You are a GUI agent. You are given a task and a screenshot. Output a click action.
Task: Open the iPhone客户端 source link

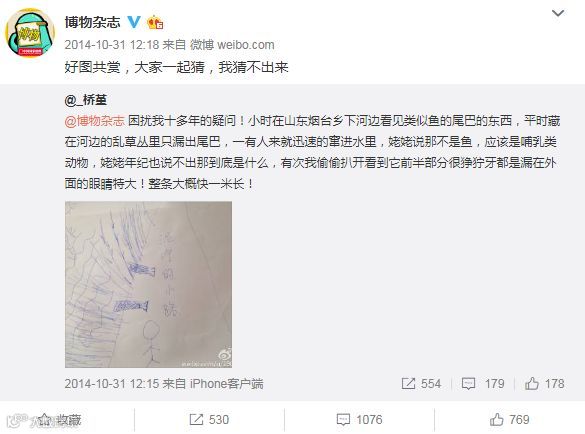pos(226,384)
